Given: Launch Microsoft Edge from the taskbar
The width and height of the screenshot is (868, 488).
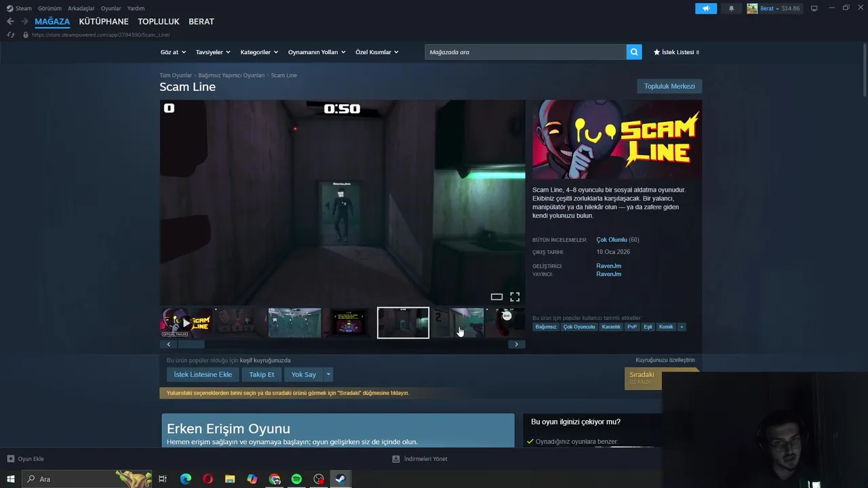Looking at the screenshot, I should coord(186,479).
